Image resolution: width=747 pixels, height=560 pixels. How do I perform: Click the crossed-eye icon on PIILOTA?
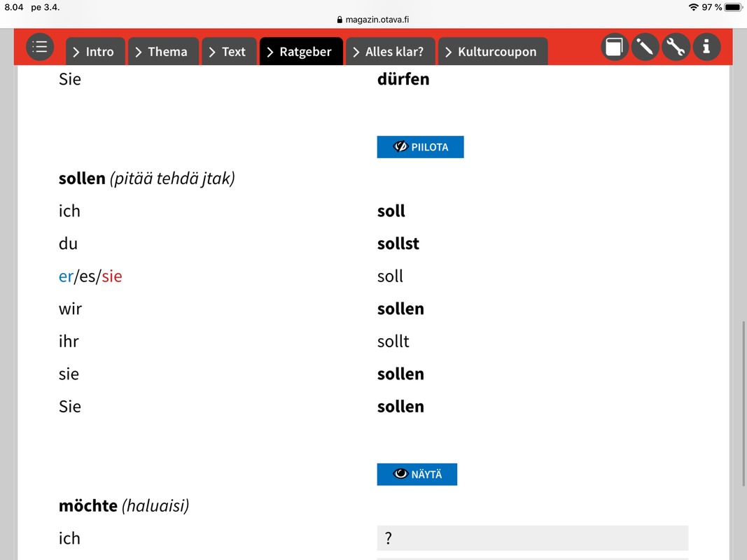(400, 147)
